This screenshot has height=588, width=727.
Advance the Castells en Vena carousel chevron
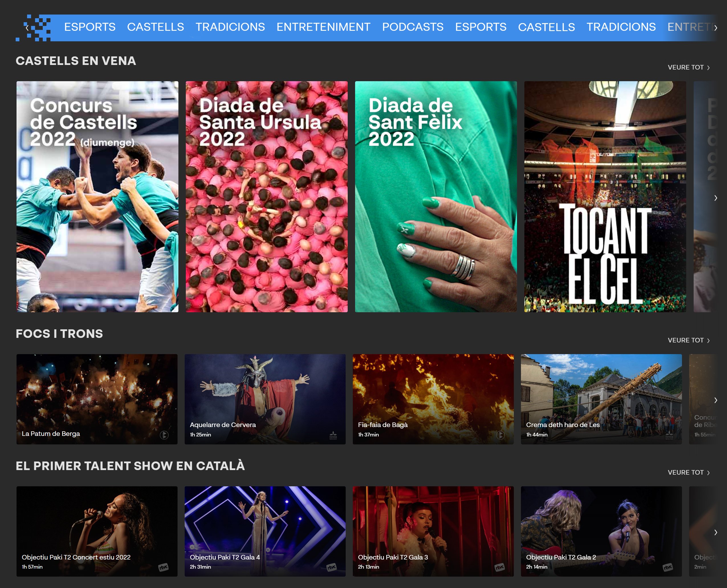tap(716, 198)
